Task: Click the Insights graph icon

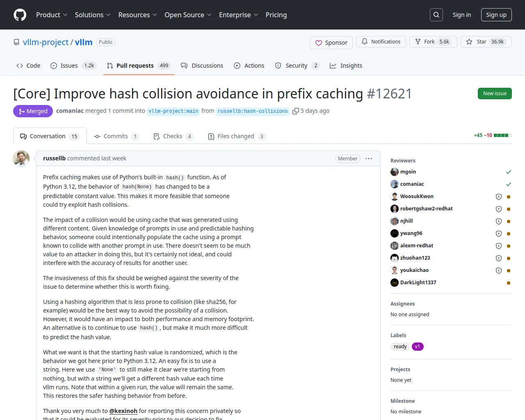Action: [333, 66]
